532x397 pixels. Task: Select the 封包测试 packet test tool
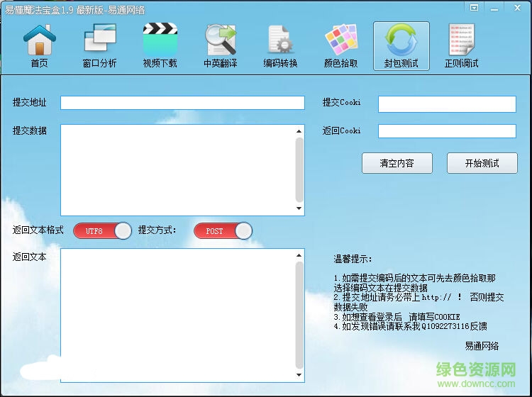[401, 46]
